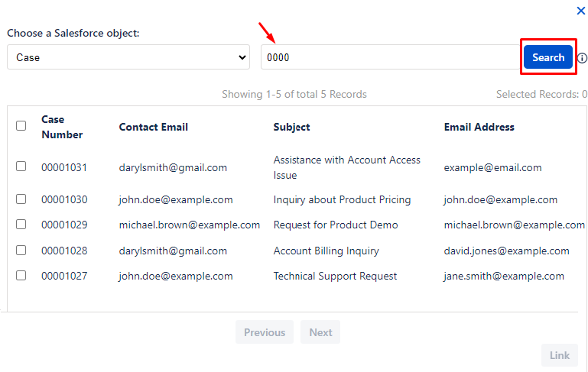
Task: Click contact email darylsmith@gmail.com for case 00001031
Action: point(173,167)
